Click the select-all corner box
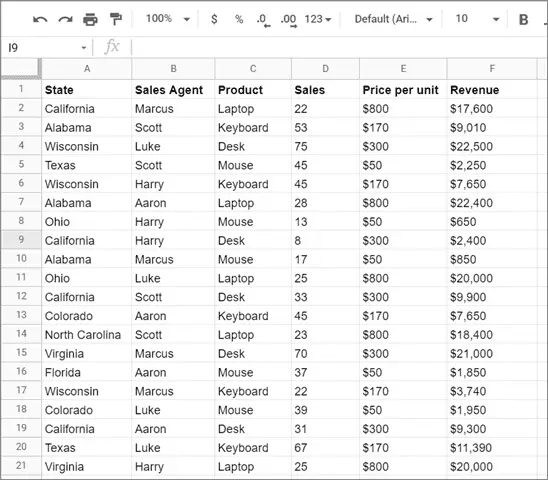 [x=21, y=69]
